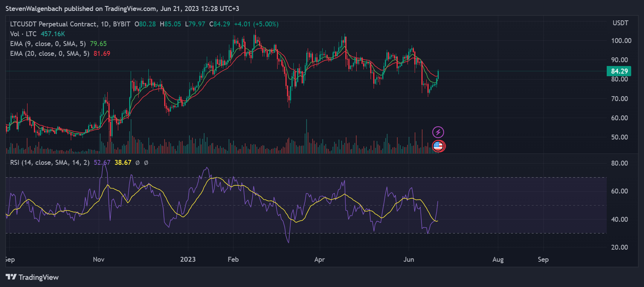This screenshot has width=644, height=287.
Task: Click the purple RSI value 52.67
Action: click(102, 163)
